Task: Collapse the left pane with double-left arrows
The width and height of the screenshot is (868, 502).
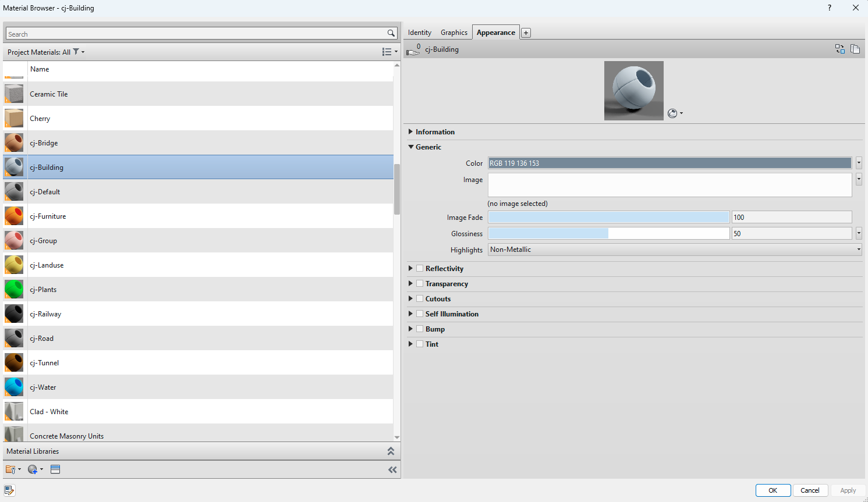Action: pos(392,469)
